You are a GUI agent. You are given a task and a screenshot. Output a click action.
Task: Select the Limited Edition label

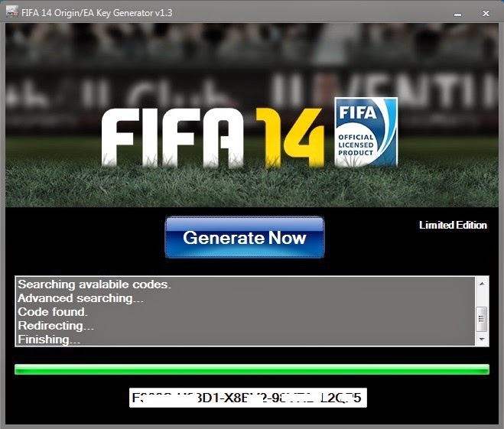453,225
